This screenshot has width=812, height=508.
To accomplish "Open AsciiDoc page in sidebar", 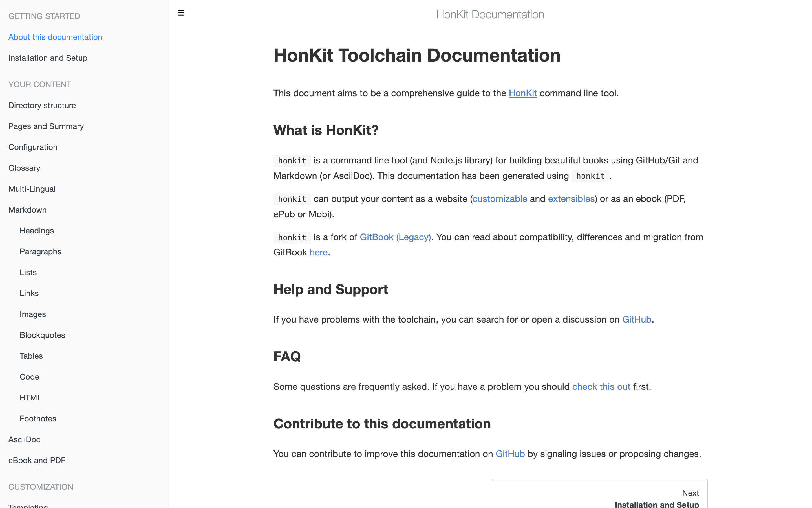I will pyautogui.click(x=24, y=439).
